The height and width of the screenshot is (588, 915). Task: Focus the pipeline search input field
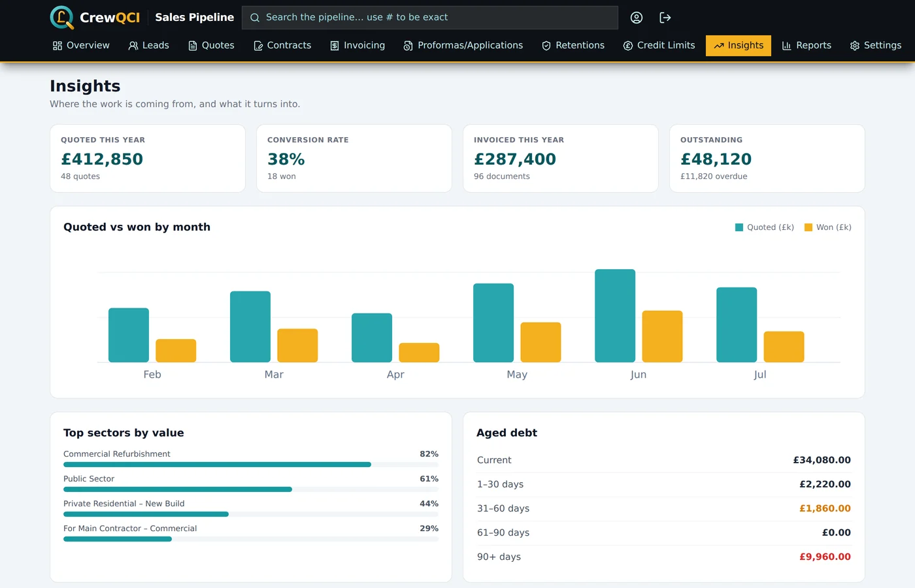(430, 18)
